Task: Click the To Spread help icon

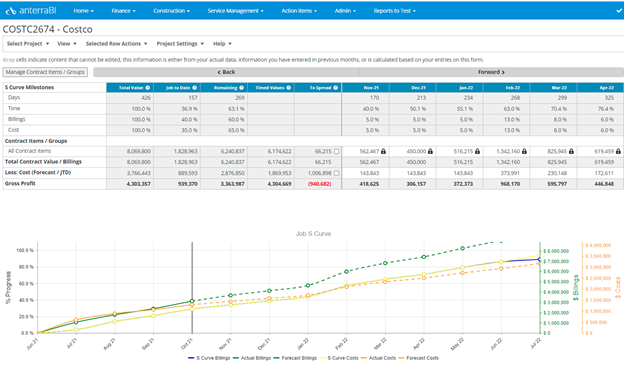Action: tap(335, 88)
